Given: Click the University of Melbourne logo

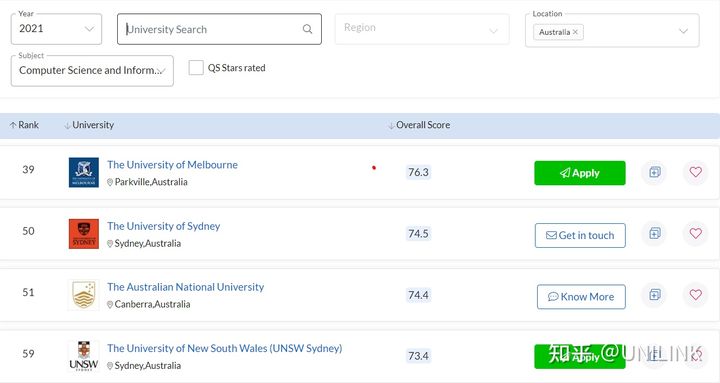Looking at the screenshot, I should 84,172.
